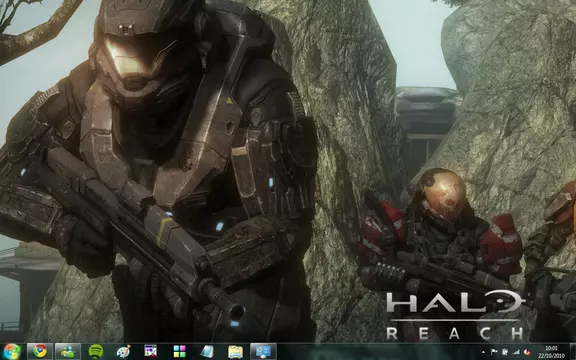Click the empty taskbar area

coord(378,352)
